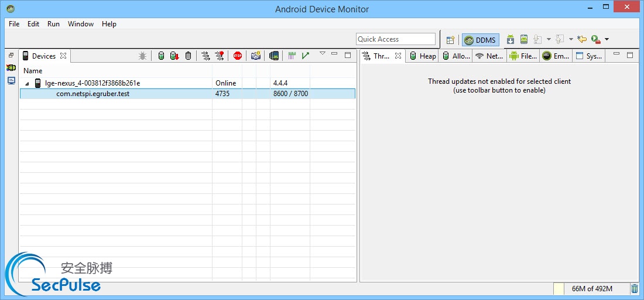Click the monitor view icon in left sidebar
This screenshot has width=644, height=300.
[12, 80]
